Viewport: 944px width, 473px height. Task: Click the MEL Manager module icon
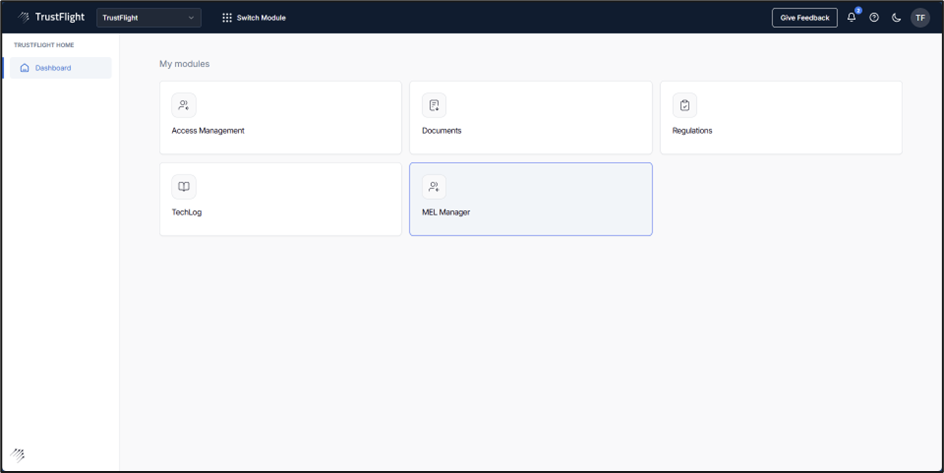[x=434, y=187]
